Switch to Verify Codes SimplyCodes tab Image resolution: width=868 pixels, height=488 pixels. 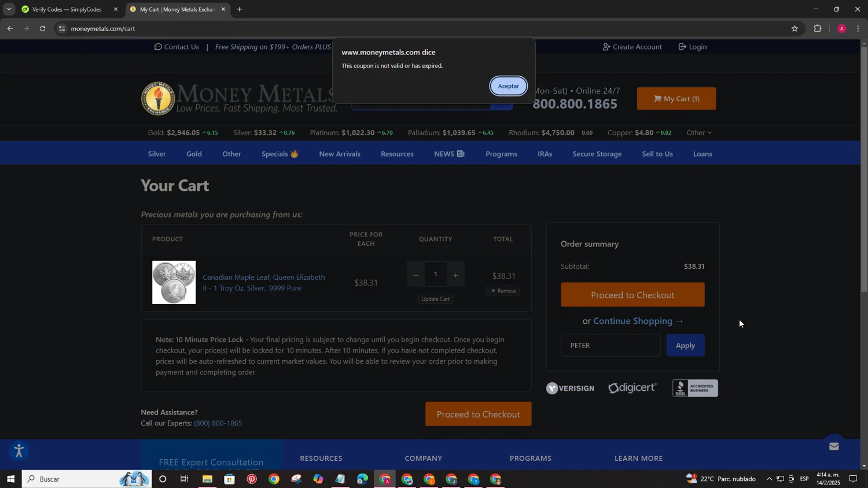(67, 9)
